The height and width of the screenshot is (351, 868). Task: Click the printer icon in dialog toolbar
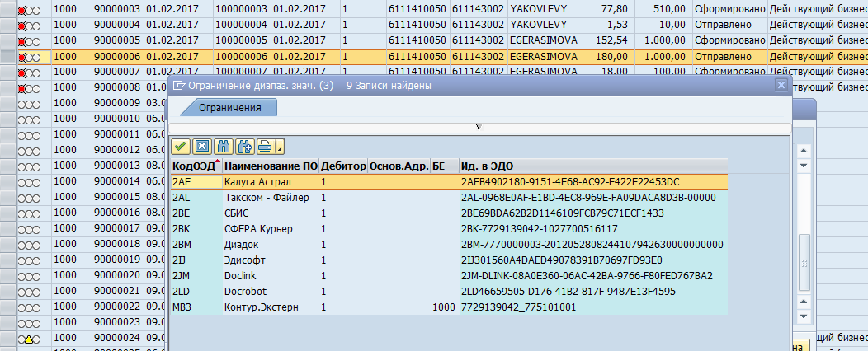point(265,147)
